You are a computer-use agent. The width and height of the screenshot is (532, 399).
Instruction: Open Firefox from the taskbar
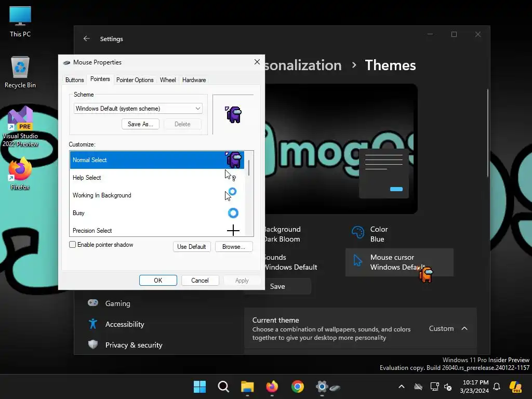coord(272,387)
